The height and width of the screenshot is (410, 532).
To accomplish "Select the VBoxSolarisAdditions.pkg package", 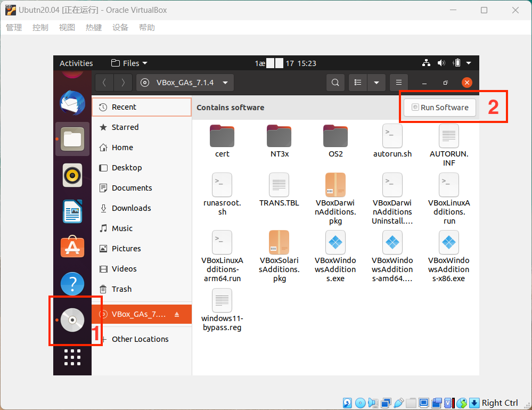I will (279, 257).
